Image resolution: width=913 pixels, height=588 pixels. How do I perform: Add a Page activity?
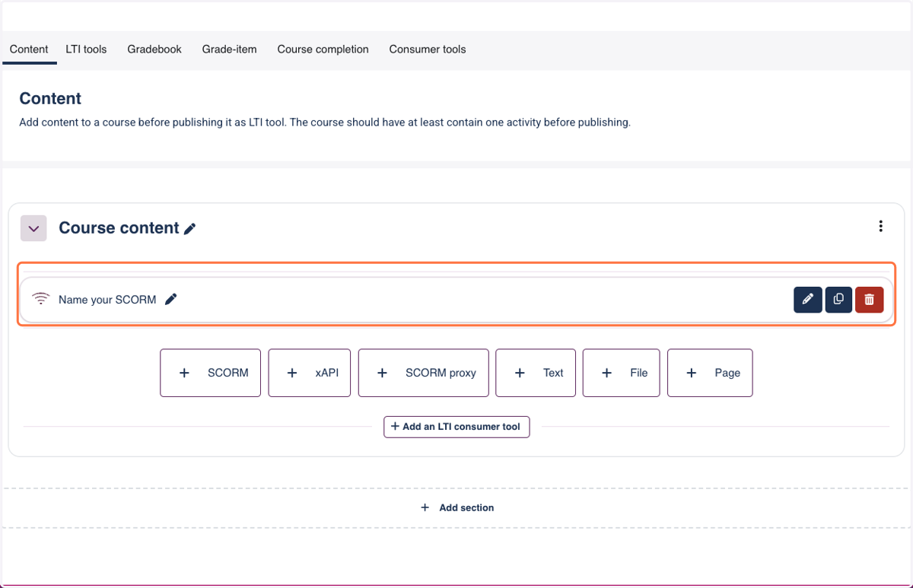(x=710, y=373)
